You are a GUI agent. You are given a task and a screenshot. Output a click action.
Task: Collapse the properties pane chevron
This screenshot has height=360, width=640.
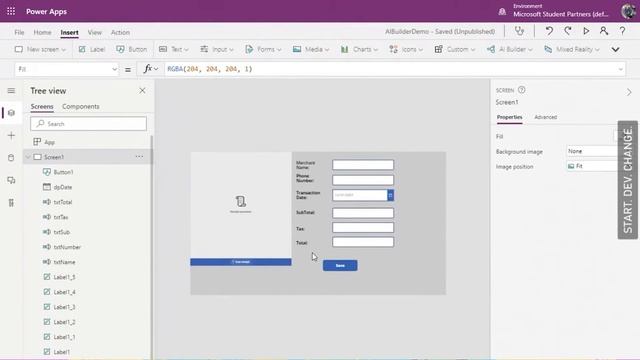[x=629, y=92]
